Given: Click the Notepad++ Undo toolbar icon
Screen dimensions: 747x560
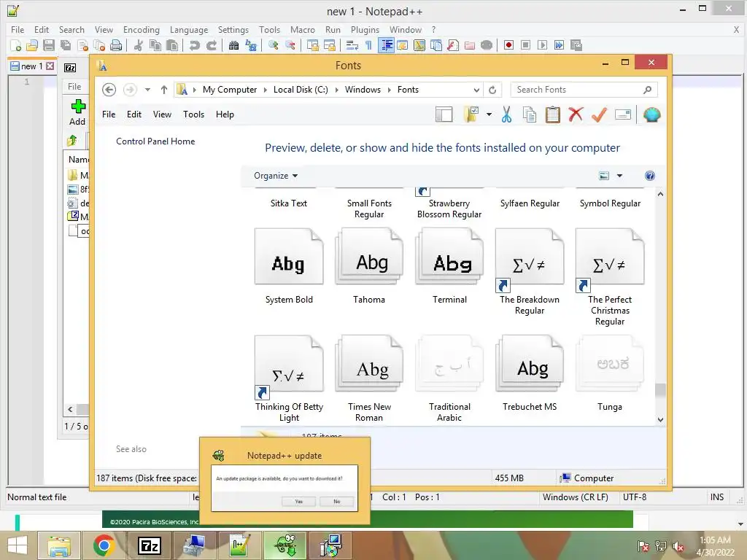Looking at the screenshot, I should click(x=194, y=45).
